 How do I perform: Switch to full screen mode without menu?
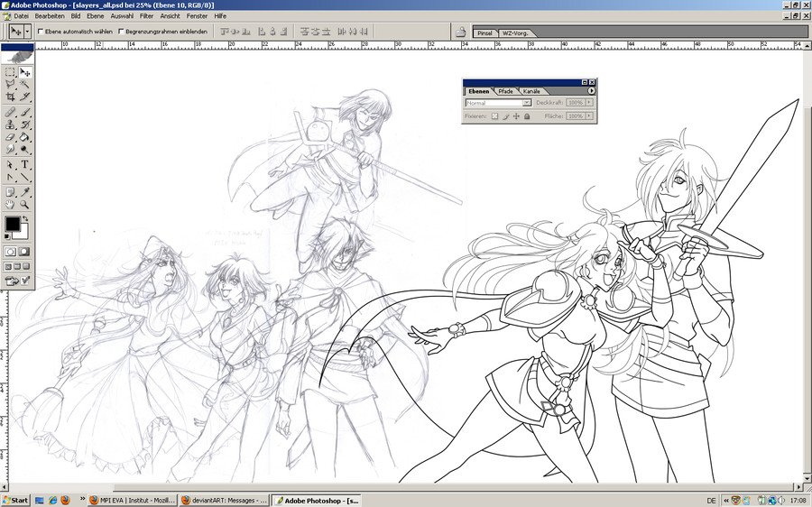(x=26, y=266)
